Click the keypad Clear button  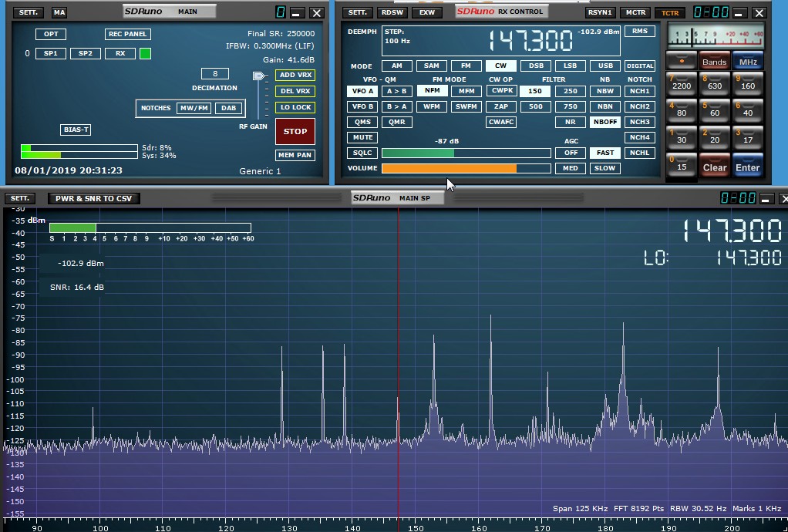point(715,165)
